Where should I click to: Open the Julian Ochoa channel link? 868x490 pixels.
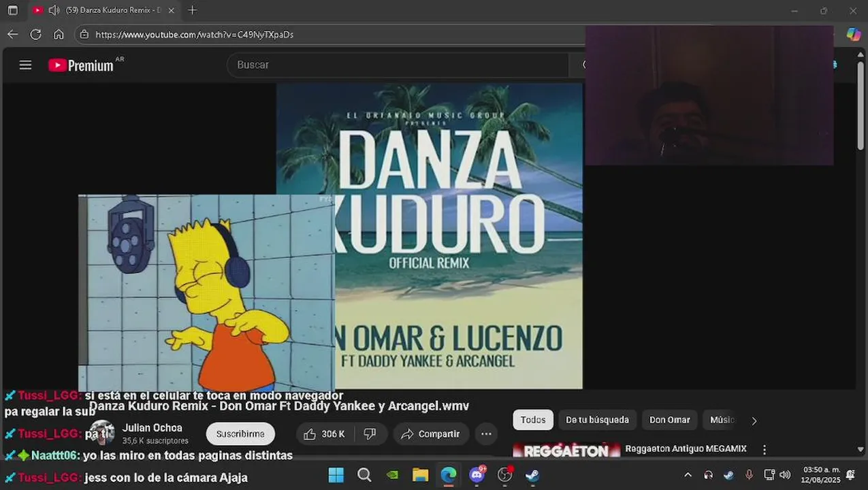pyautogui.click(x=152, y=428)
